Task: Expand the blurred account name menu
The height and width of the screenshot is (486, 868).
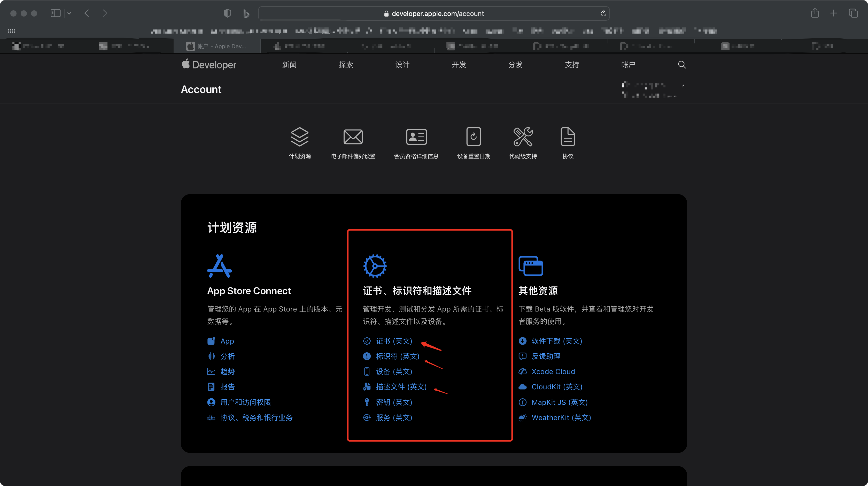Action: (x=653, y=90)
